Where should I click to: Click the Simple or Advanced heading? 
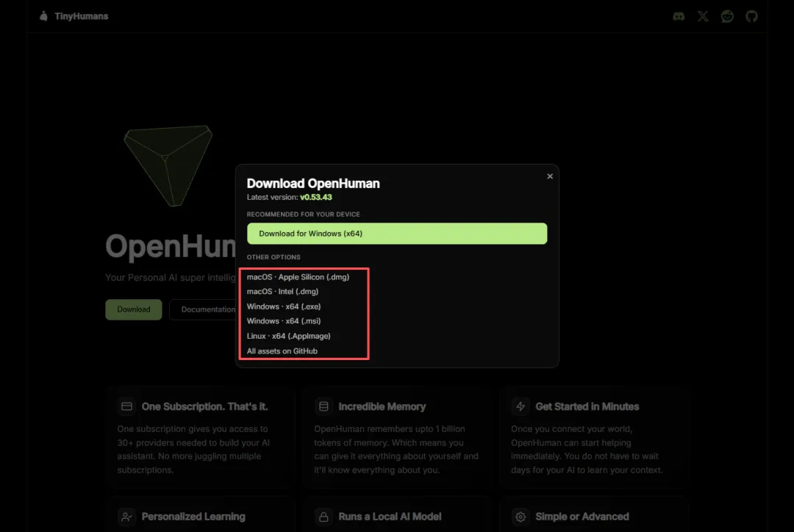[x=582, y=517]
